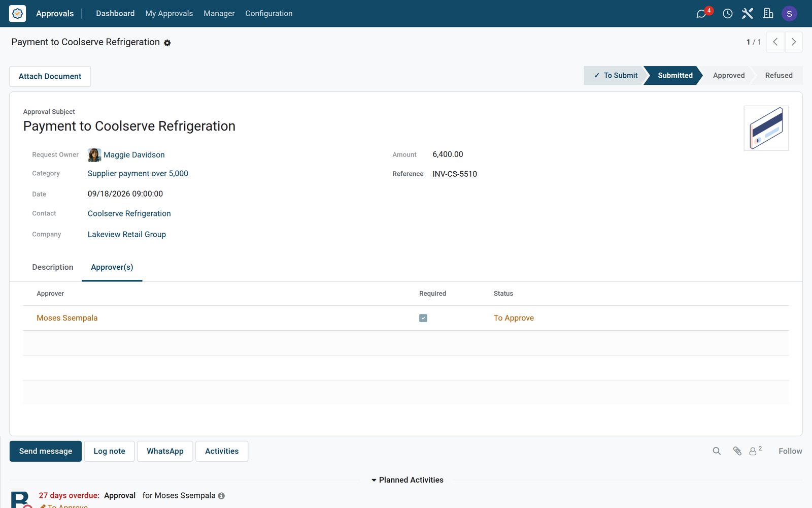
Task: Click the Moses Ssempala approver row
Action: [406, 318]
